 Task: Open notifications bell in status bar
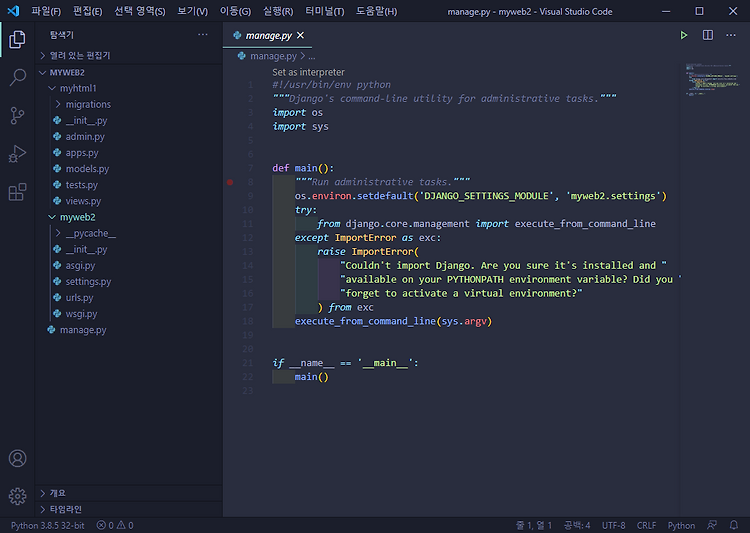coord(734,525)
